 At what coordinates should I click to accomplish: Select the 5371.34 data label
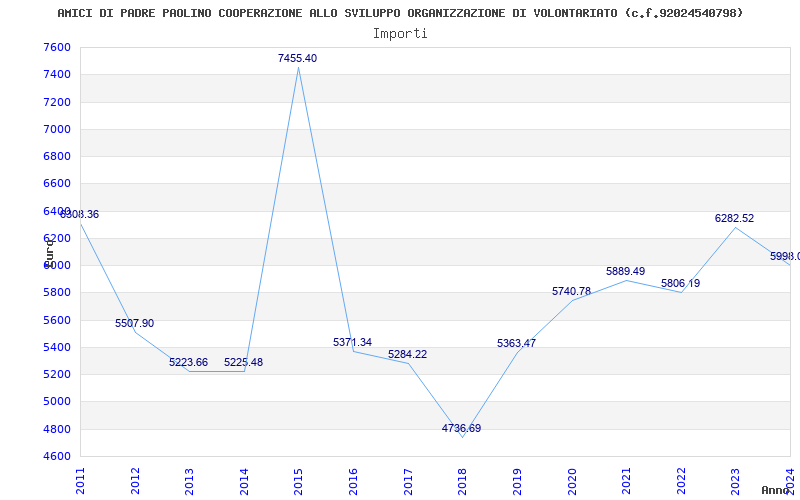353,342
